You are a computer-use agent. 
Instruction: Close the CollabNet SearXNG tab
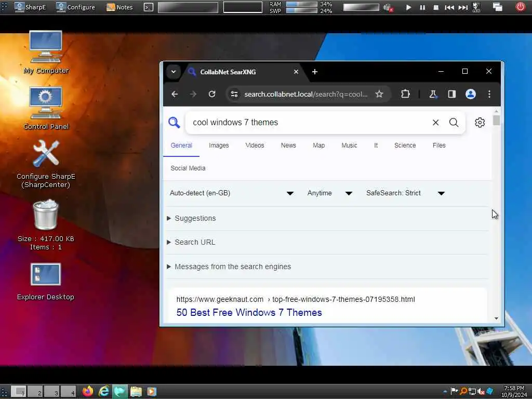coord(296,72)
